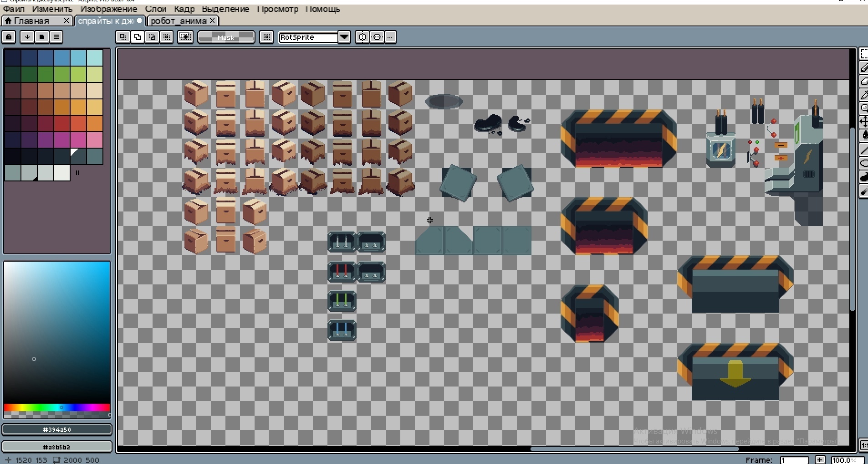
Task: Close the Главная tab
Action: point(66,21)
